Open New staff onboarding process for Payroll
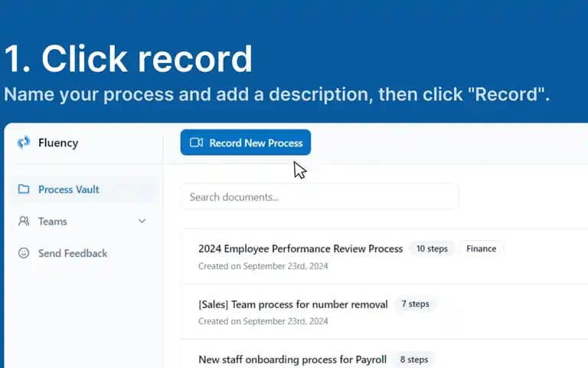This screenshot has height=368, width=588. (292, 360)
